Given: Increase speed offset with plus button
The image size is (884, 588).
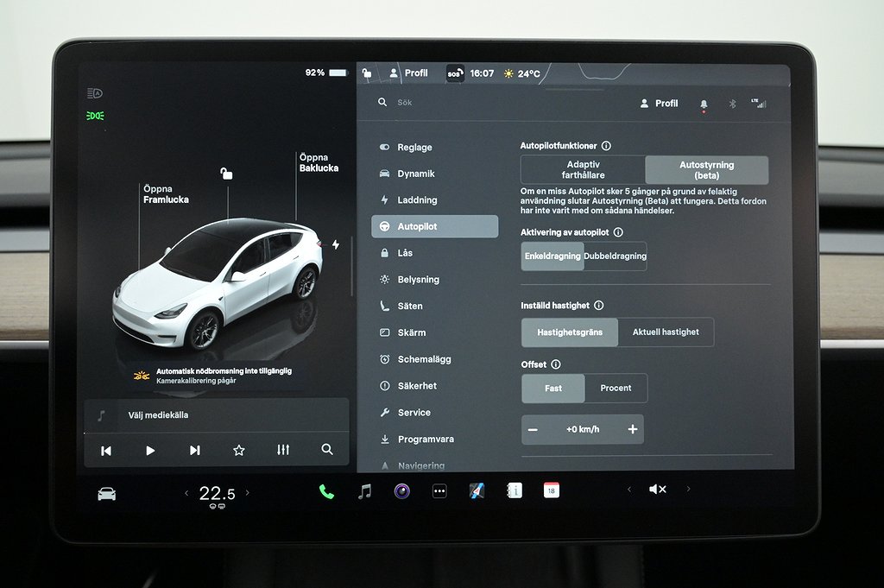Looking at the screenshot, I should point(633,429).
